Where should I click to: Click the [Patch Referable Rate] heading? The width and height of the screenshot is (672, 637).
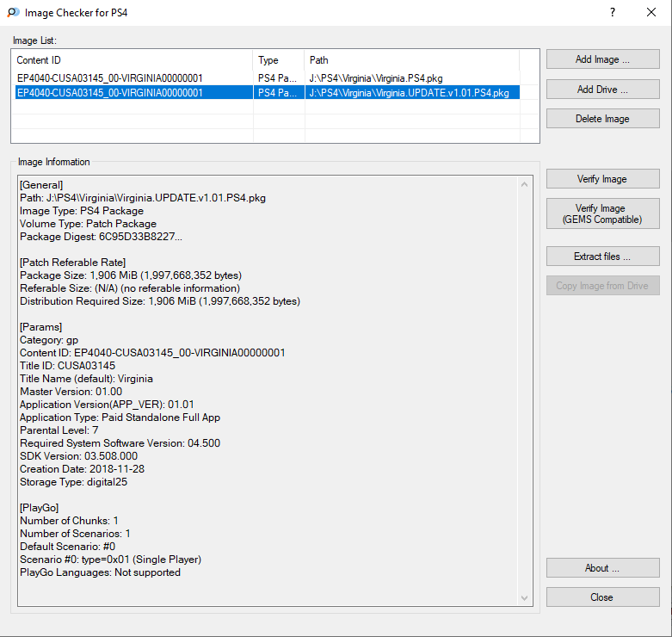[x=73, y=263]
